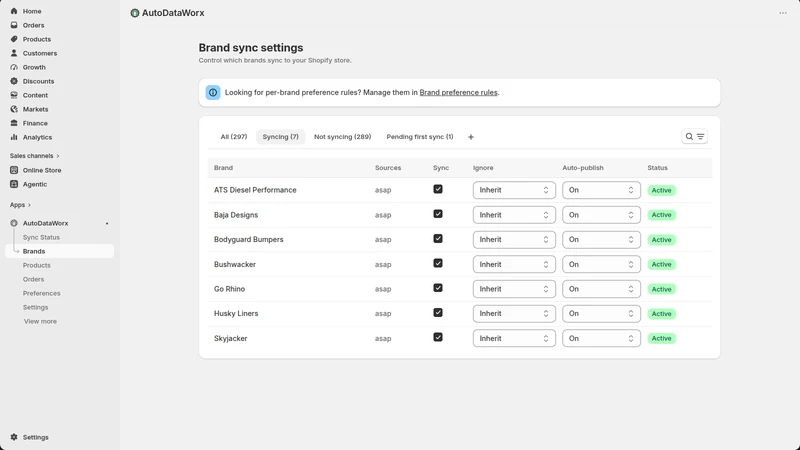This screenshot has height=450, width=800.
Task: Uncheck Sync for ATS Diesel Performance
Action: coord(438,189)
